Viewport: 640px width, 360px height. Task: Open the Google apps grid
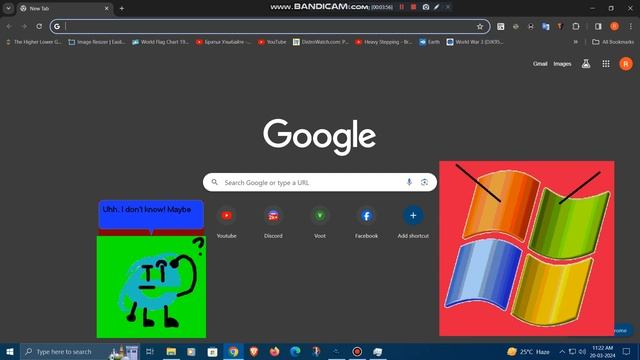point(606,64)
